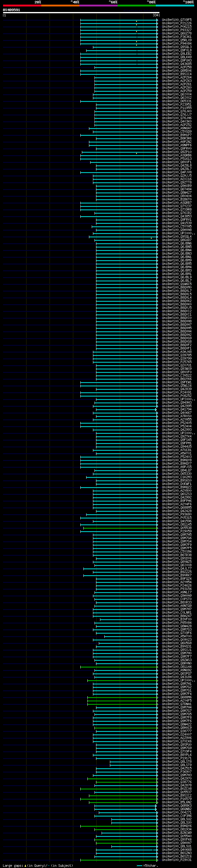Select the UniRef100_O04271 label

[x=177, y=813]
